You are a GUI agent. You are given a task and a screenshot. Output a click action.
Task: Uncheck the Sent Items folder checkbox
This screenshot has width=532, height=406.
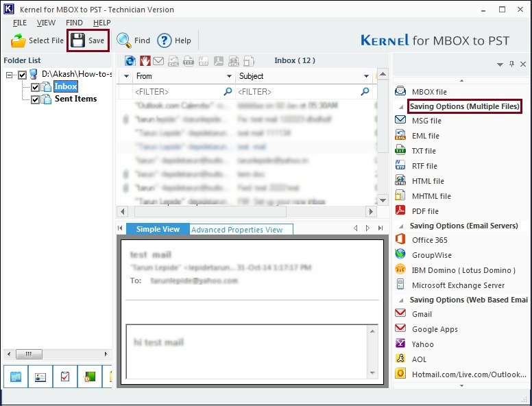[35, 99]
